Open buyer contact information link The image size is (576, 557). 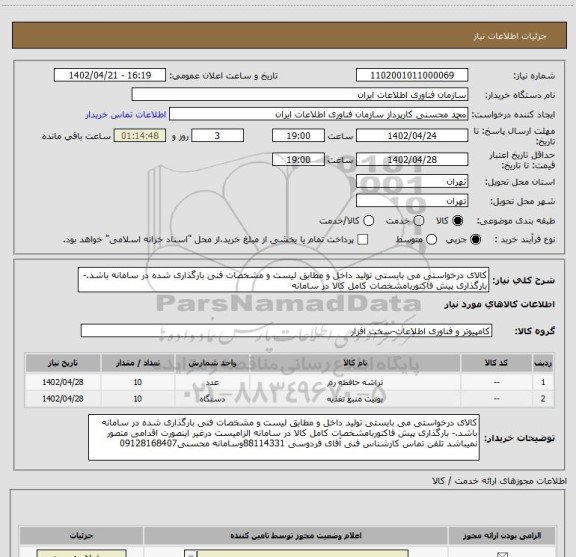pyautogui.click(x=126, y=115)
